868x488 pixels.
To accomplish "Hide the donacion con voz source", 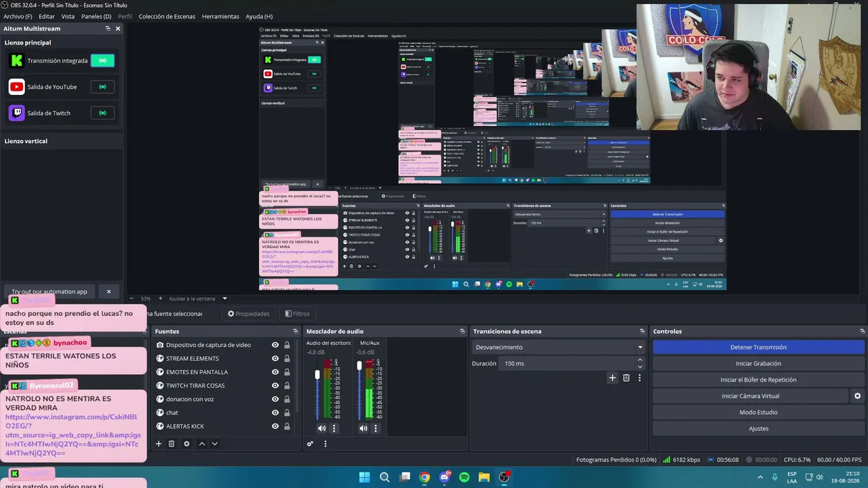I will point(275,399).
